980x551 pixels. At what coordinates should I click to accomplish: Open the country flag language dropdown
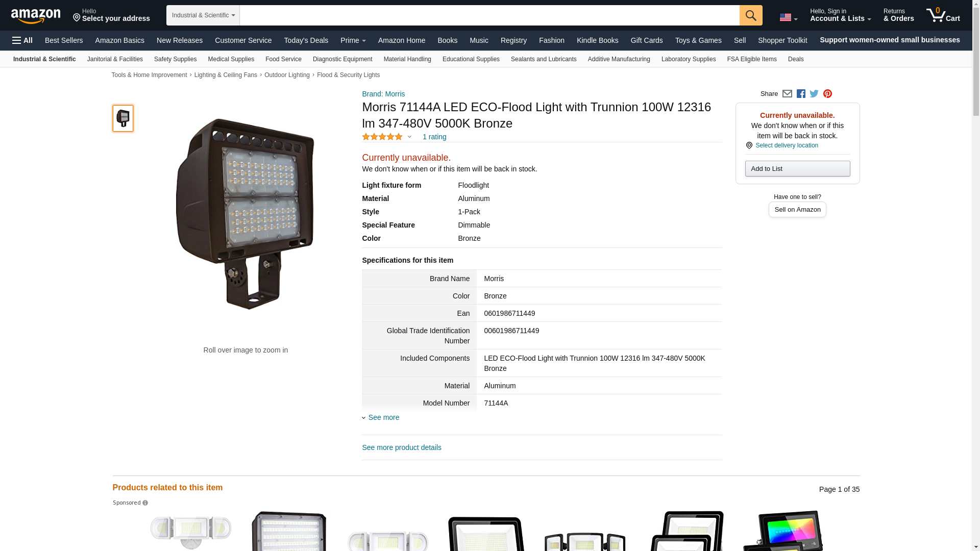[788, 18]
